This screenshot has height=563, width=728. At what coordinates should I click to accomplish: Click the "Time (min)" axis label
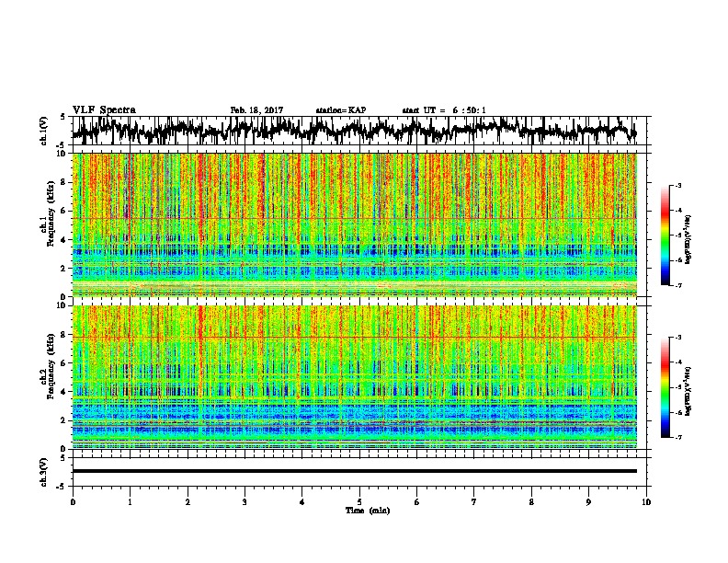pyautogui.click(x=368, y=511)
